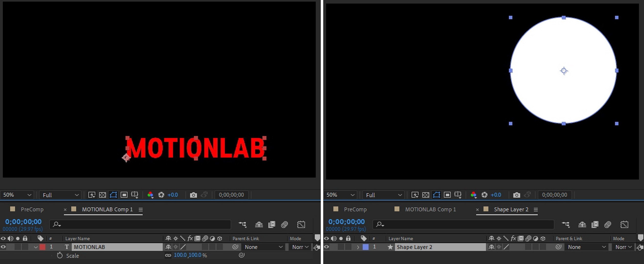Viewport: 644px width, 264px height.
Task: Click the left viewer's region of interest icon
Action: coord(124,195)
